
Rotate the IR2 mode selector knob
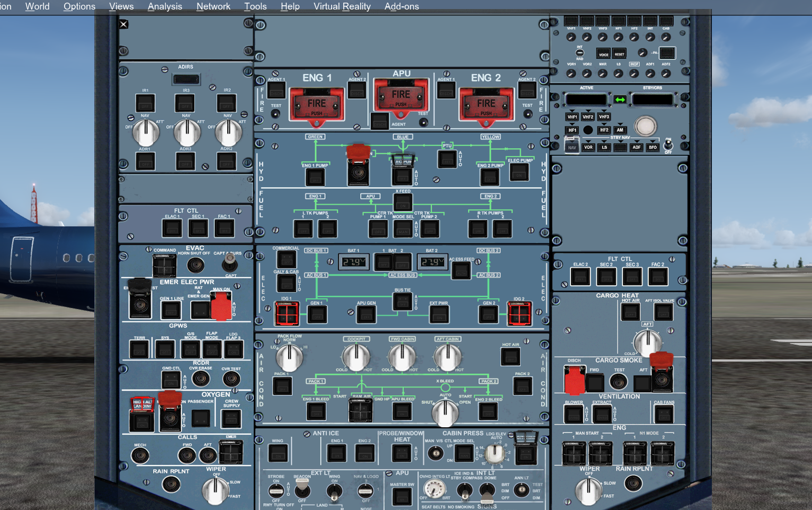(228, 133)
